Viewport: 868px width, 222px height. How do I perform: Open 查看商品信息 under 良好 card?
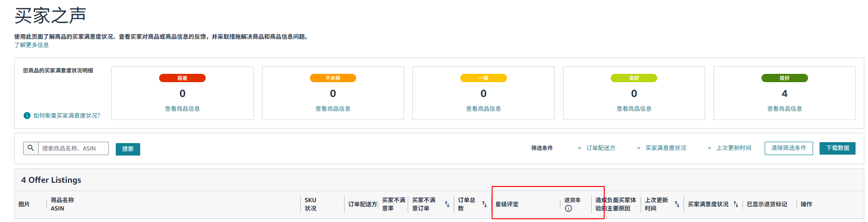[634, 109]
